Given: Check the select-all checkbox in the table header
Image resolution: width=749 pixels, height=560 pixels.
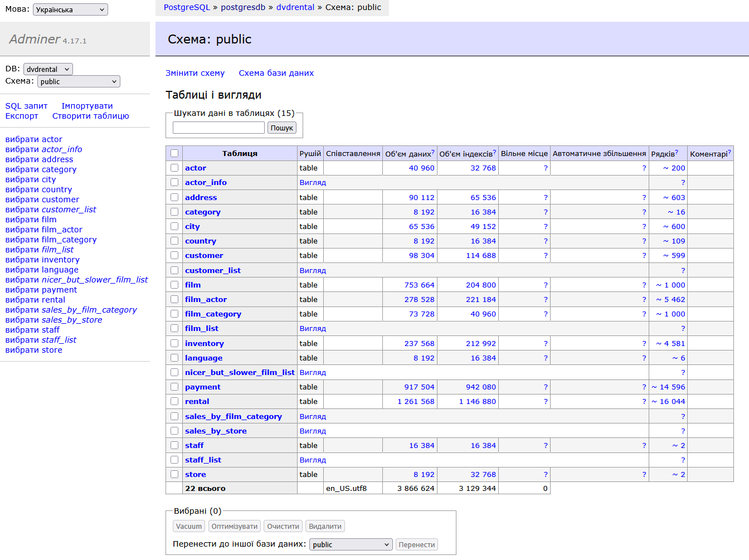Looking at the screenshot, I should 174,153.
